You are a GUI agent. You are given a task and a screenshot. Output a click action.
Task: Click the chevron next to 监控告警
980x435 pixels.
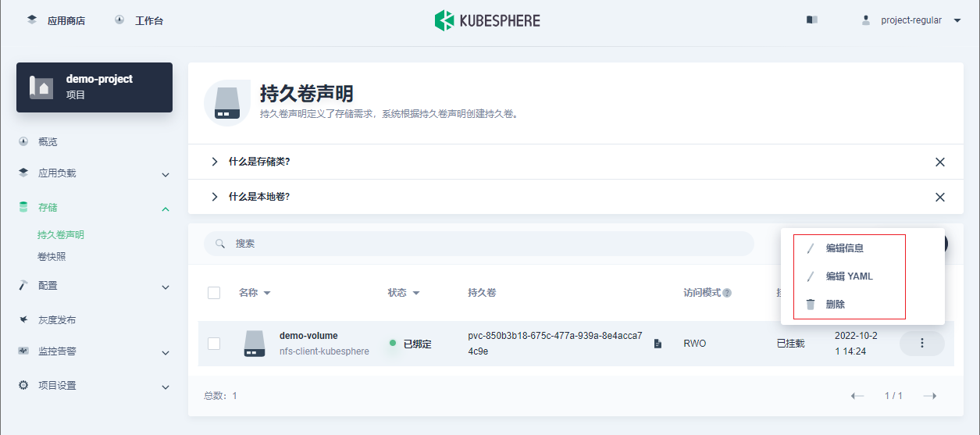166,352
